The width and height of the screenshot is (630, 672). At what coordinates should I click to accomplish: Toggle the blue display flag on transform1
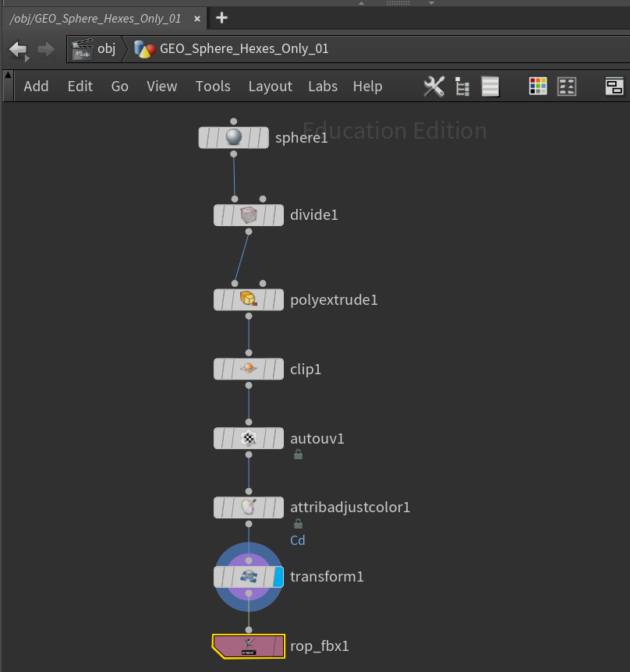[278, 577]
